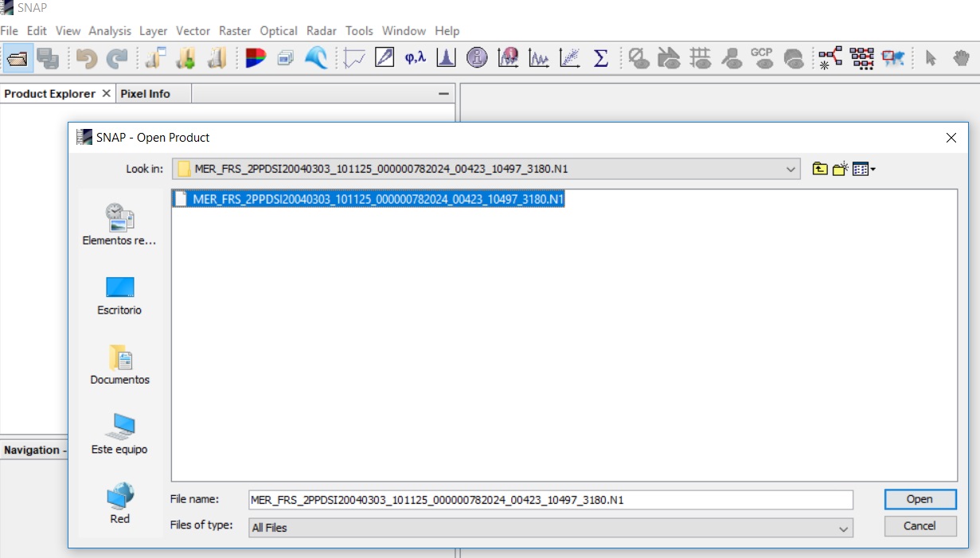
Task: Click the Undo arrow icon
Action: (86, 58)
